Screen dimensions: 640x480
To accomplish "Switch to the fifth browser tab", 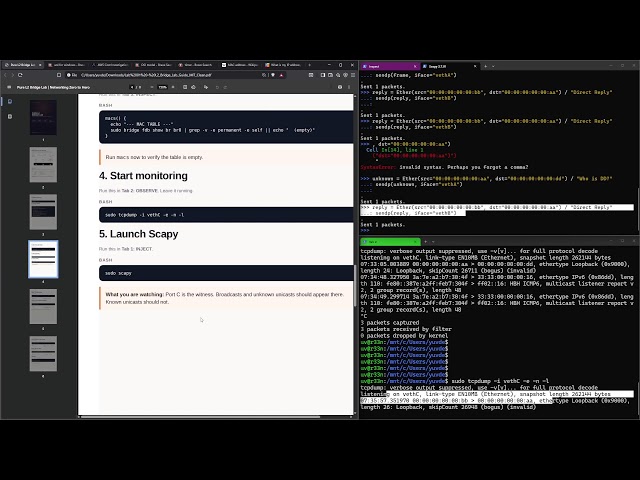I will coord(196,65).
